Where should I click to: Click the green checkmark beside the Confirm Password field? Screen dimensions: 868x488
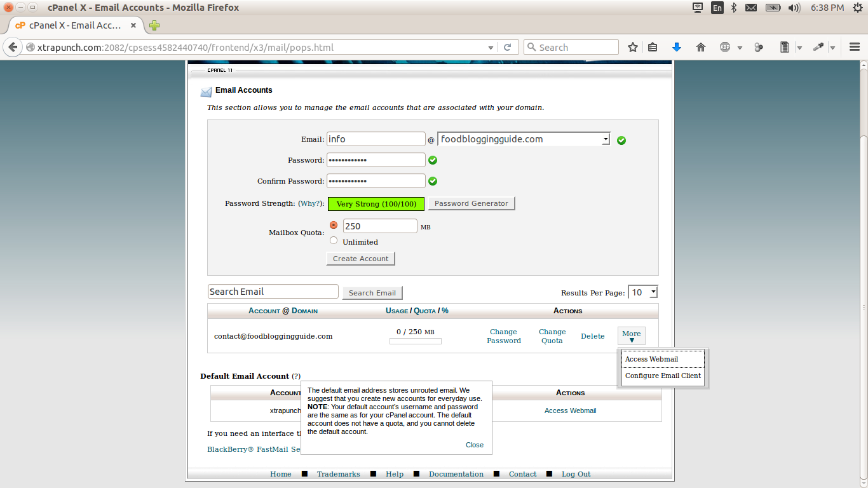click(433, 181)
